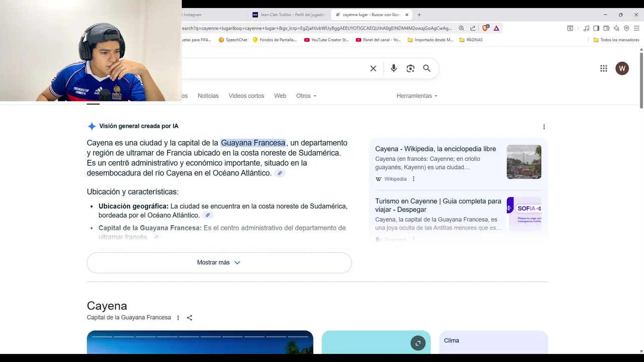Click the zoom icon in the address bar
644x362 pixels.
point(461,28)
